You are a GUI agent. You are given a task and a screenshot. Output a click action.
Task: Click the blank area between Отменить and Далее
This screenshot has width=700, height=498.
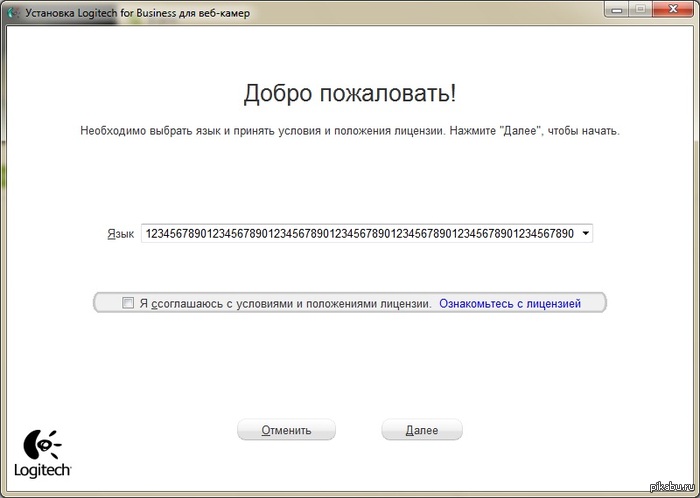click(358, 430)
